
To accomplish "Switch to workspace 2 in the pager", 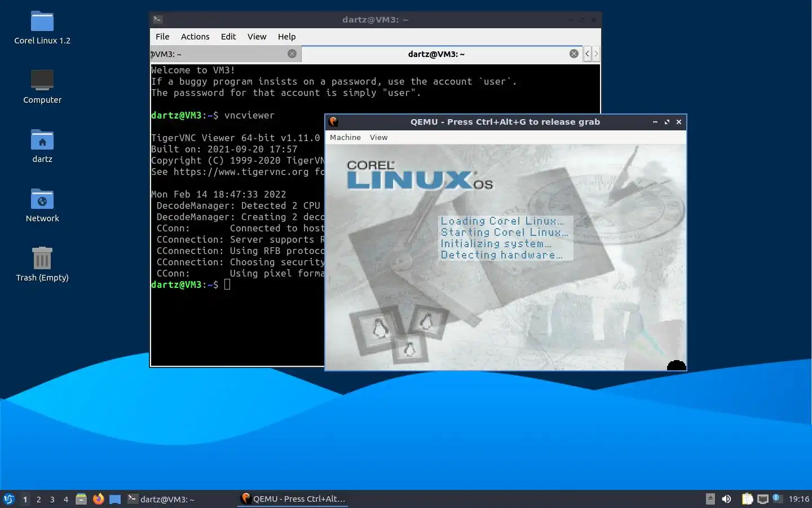I will point(38,499).
